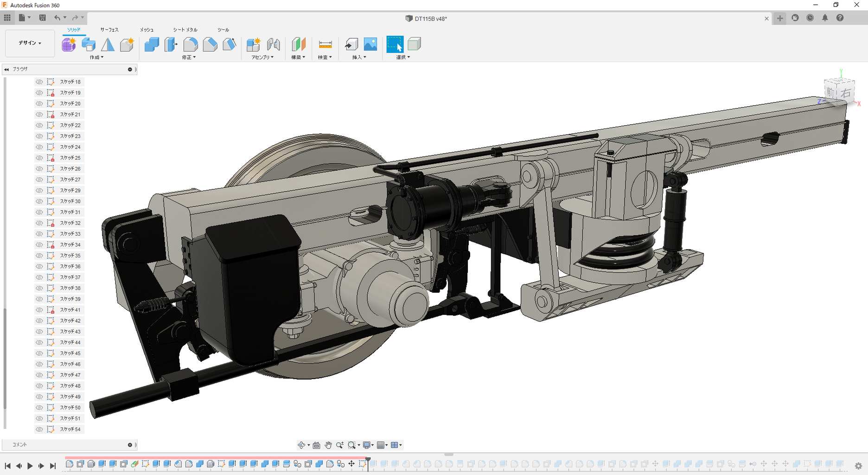Activate the Pan hand tool

[328, 445]
